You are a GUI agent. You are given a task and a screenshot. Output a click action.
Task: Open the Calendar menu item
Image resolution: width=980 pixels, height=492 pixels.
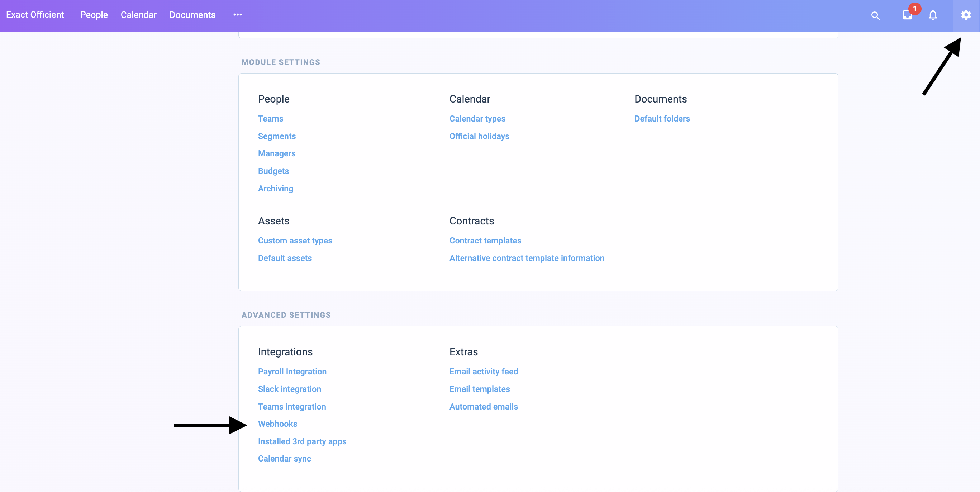[x=138, y=15]
